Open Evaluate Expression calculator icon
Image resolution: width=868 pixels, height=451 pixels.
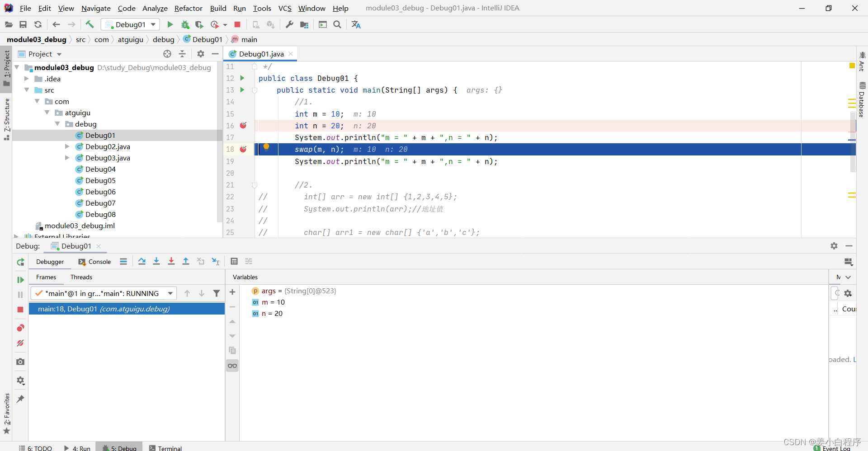point(234,261)
